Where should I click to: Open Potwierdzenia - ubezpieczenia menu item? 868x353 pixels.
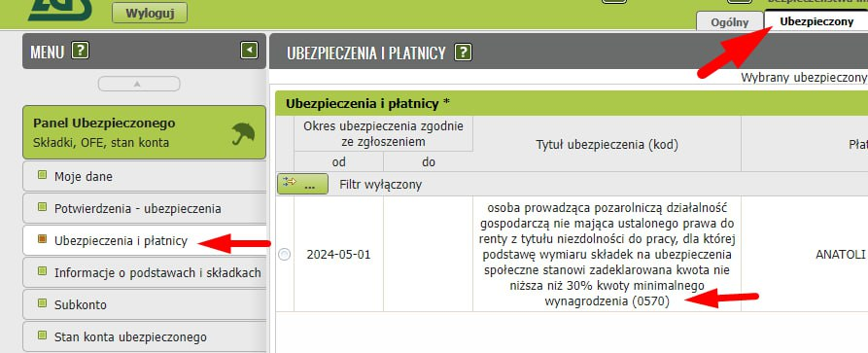[x=144, y=208]
